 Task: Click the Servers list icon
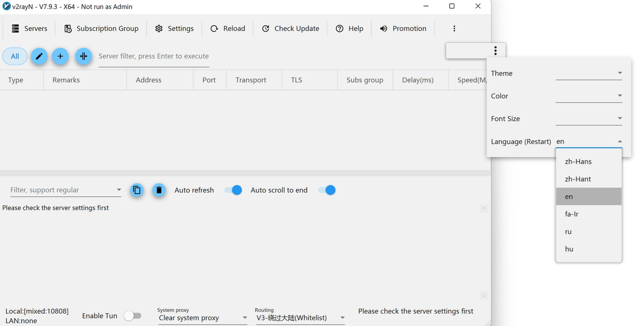(16, 29)
